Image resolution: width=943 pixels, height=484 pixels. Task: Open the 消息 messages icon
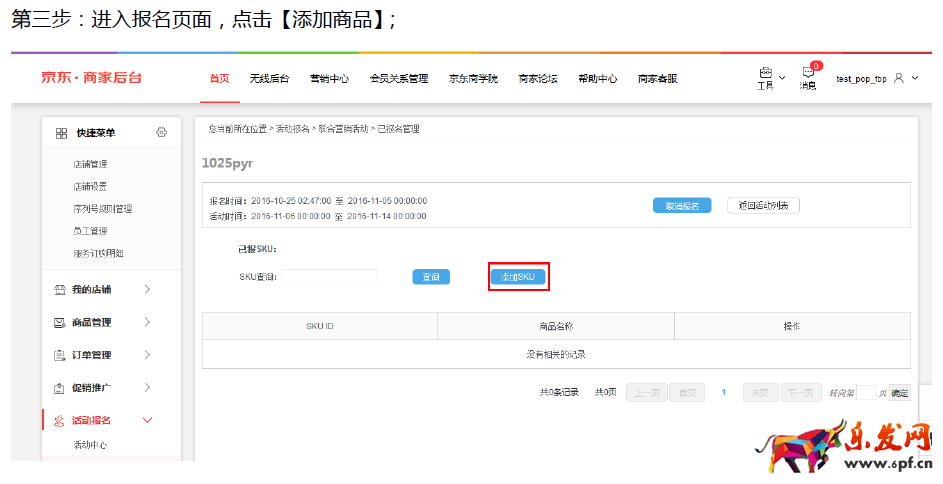[808, 74]
